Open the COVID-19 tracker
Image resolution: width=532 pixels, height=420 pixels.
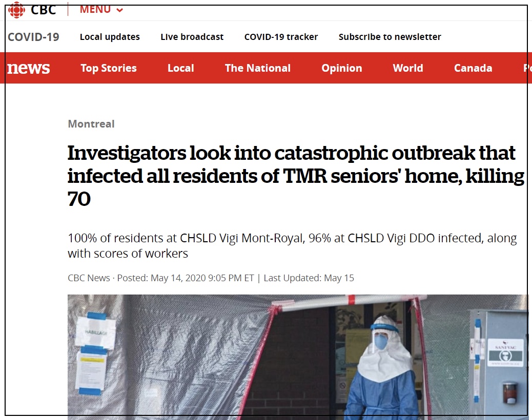[281, 36]
